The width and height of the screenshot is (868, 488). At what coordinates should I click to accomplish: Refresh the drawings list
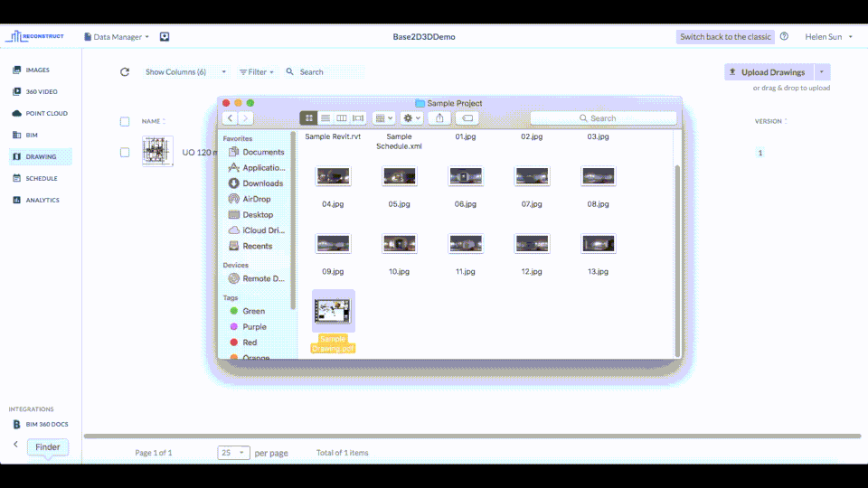click(x=125, y=72)
